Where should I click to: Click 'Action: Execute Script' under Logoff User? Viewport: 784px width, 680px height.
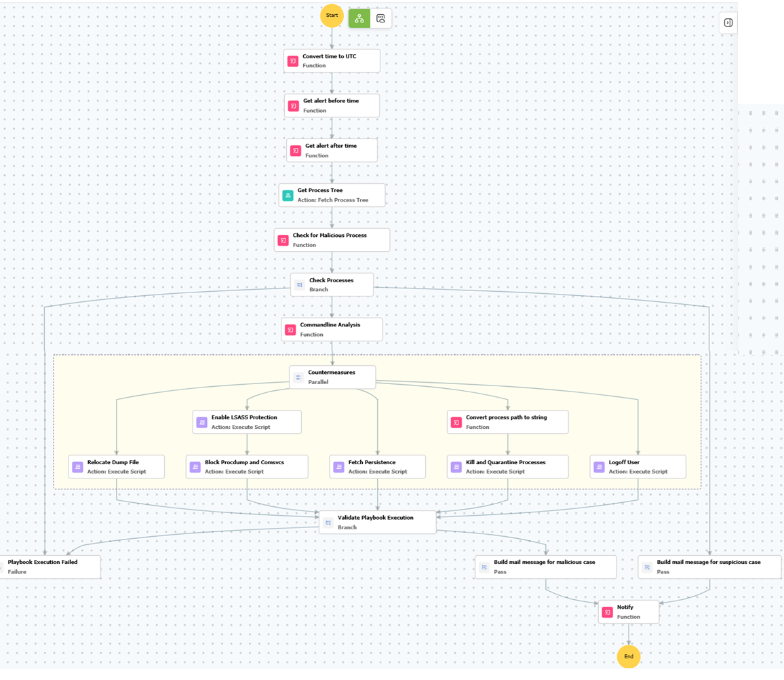click(x=638, y=472)
